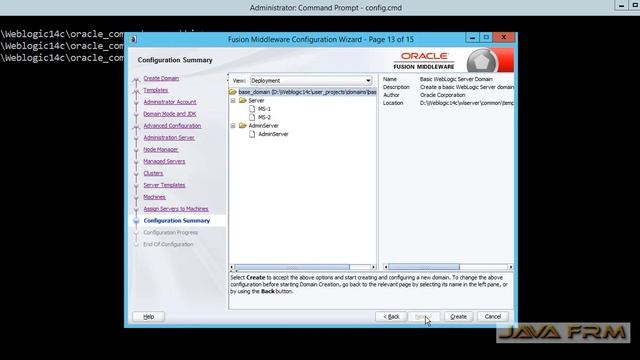Select the AdminServer child document icon

point(252,134)
